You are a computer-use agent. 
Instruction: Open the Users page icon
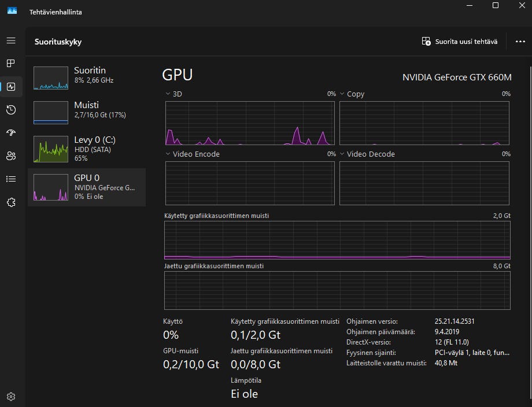11,156
